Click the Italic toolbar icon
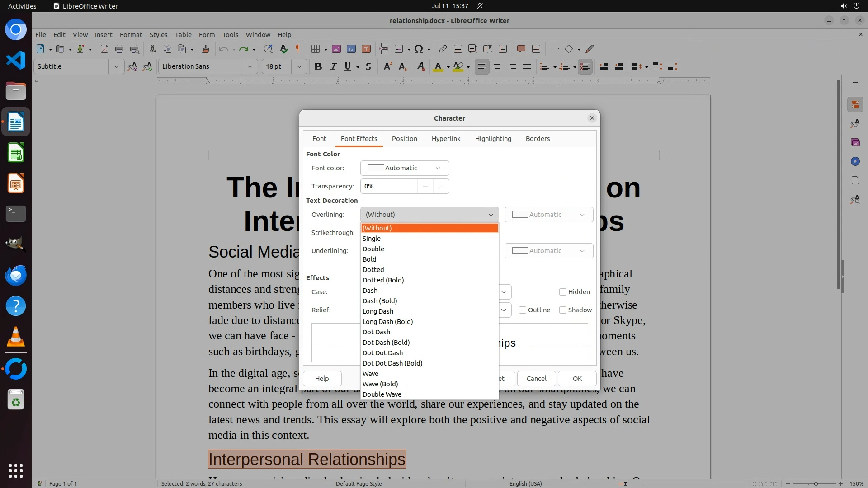 333,66
